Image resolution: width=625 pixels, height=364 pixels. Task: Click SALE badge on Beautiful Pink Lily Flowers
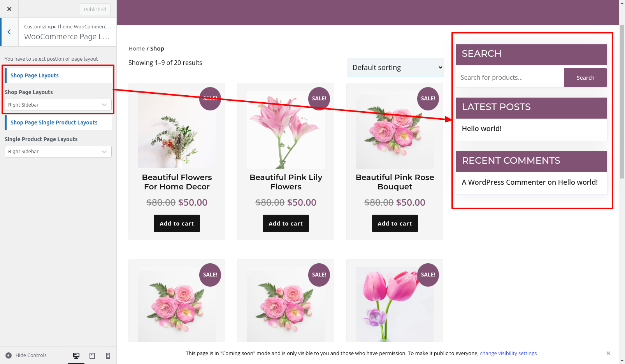click(319, 99)
